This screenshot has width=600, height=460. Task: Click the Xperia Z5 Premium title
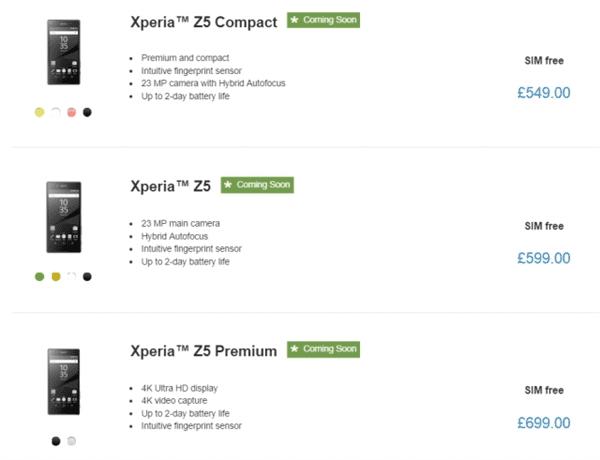[x=204, y=351]
